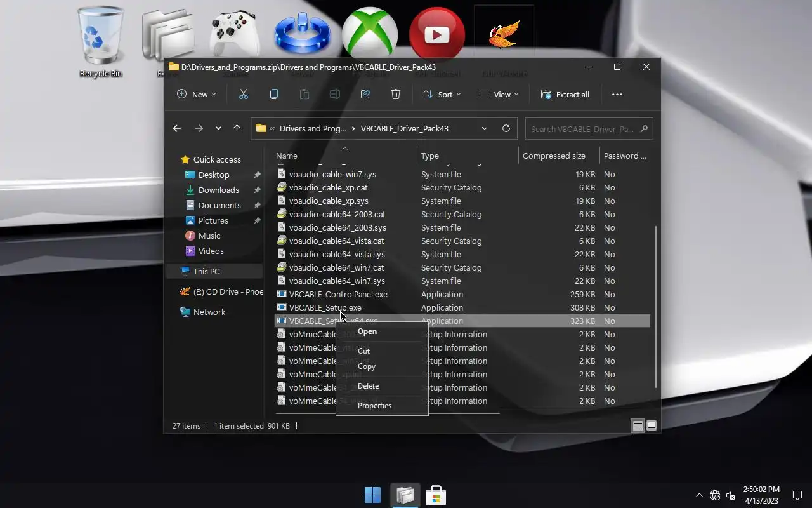Image resolution: width=812 pixels, height=508 pixels.
Task: Click the Delete trash toolbar icon
Action: point(396,94)
